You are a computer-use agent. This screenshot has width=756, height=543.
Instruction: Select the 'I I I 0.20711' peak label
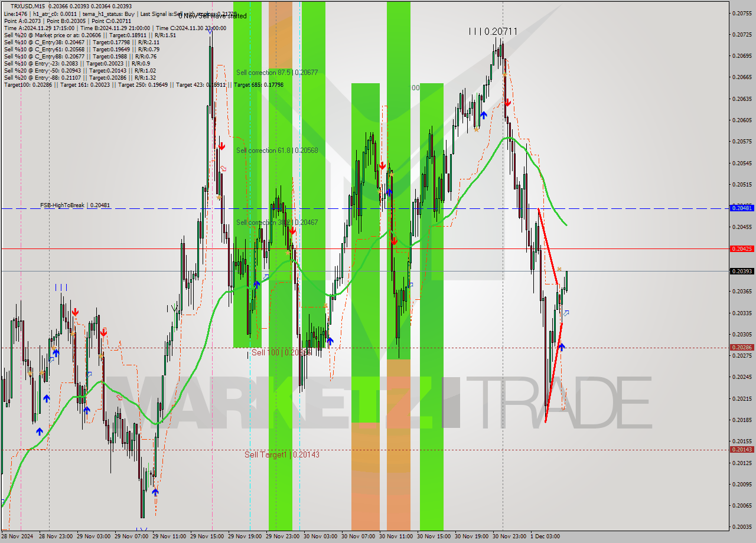(493, 31)
